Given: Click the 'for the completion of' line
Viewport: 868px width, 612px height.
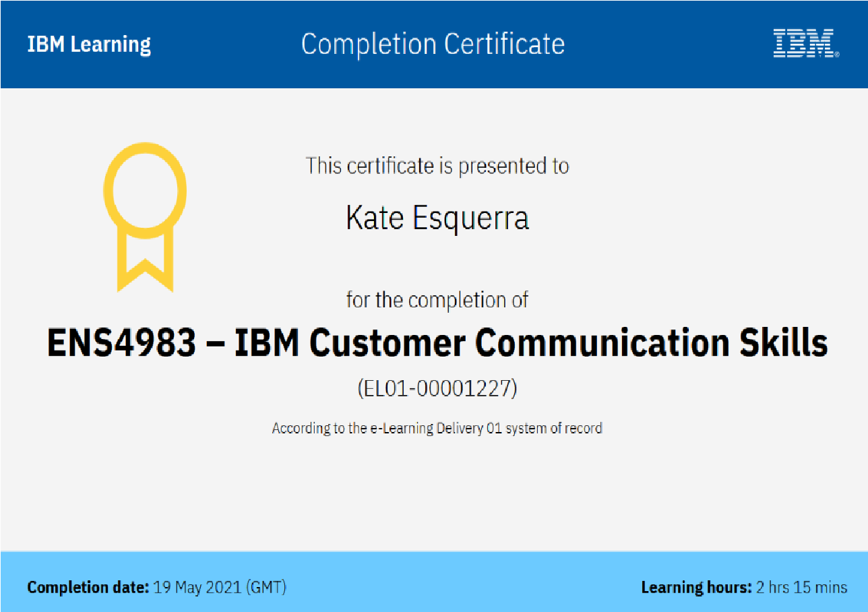Looking at the screenshot, I should coord(437,299).
